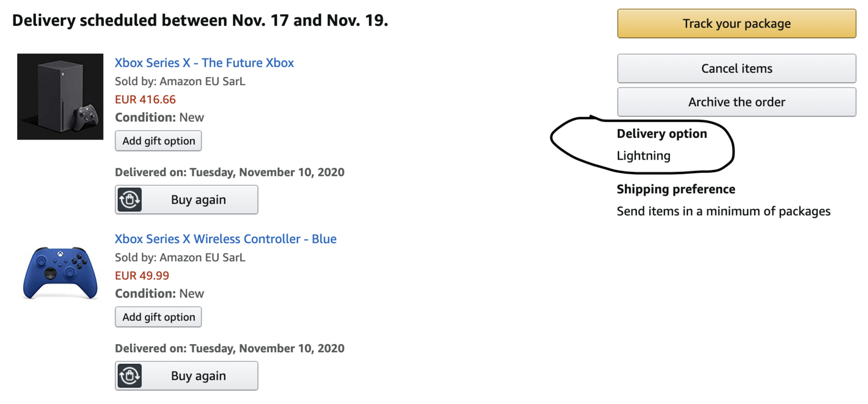Click the delivery scheduled Nov. 17 heading
Image resolution: width=868 pixels, height=404 pixels.
pyautogui.click(x=200, y=21)
